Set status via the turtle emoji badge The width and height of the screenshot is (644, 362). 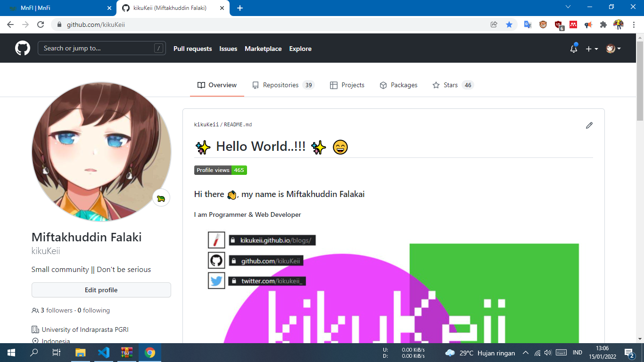161,198
